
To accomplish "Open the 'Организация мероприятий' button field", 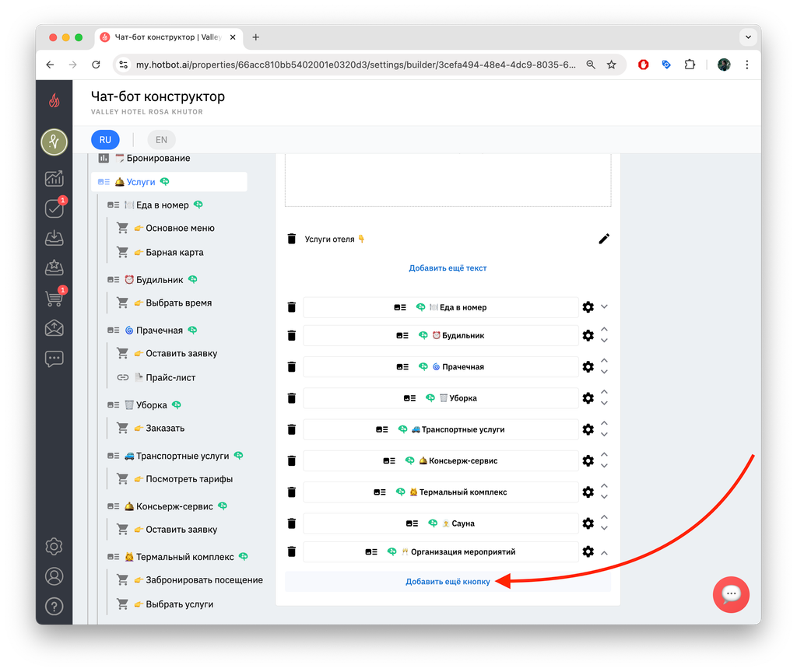I will click(x=441, y=552).
